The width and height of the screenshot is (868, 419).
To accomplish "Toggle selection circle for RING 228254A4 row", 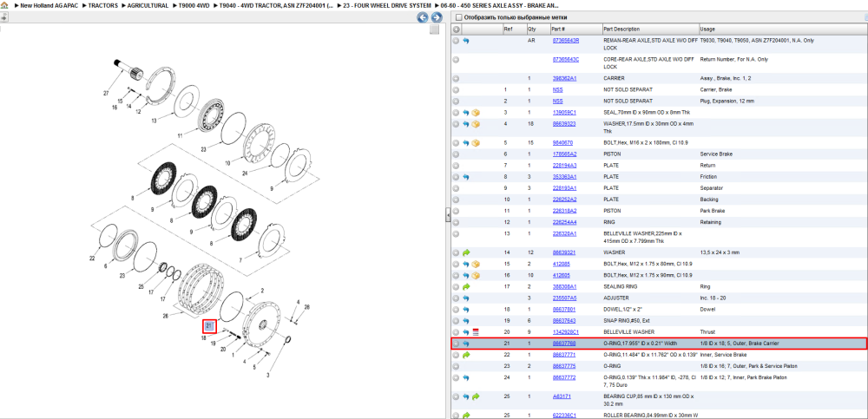I will (457, 222).
